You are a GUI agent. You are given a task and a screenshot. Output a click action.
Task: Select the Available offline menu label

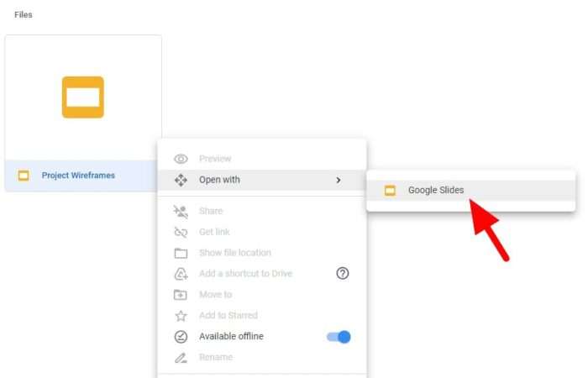[231, 336]
